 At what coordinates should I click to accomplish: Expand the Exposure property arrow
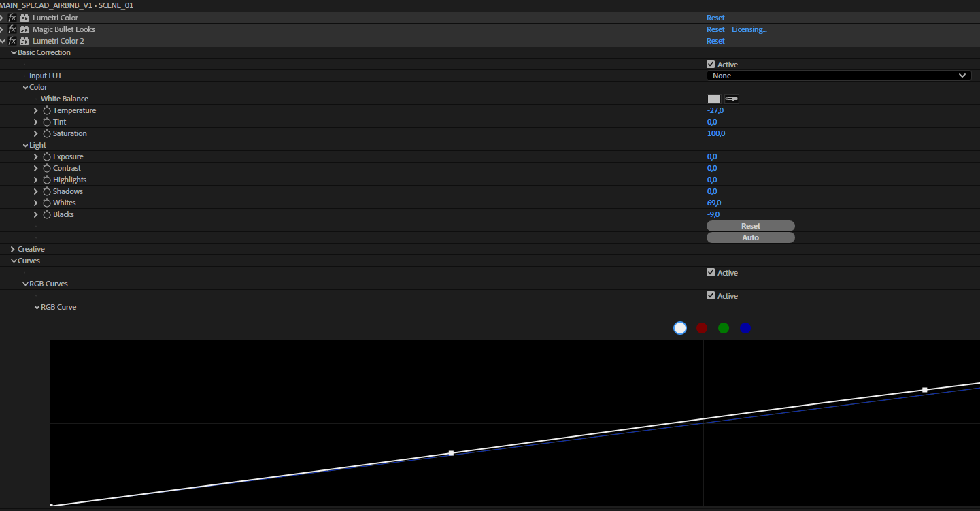click(x=36, y=156)
